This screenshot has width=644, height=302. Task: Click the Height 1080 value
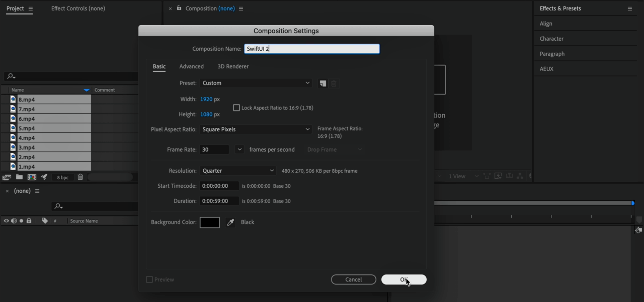click(206, 114)
